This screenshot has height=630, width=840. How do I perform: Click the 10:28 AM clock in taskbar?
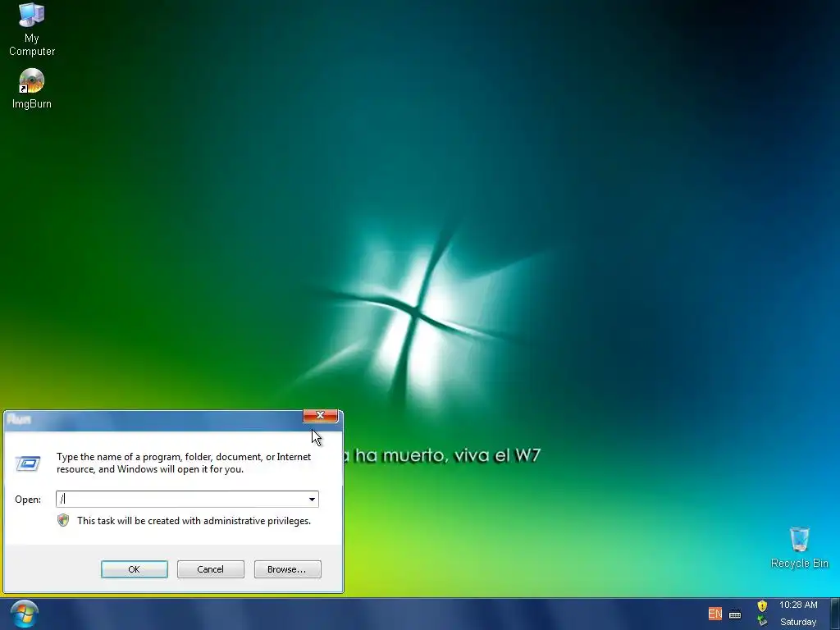[798, 605]
